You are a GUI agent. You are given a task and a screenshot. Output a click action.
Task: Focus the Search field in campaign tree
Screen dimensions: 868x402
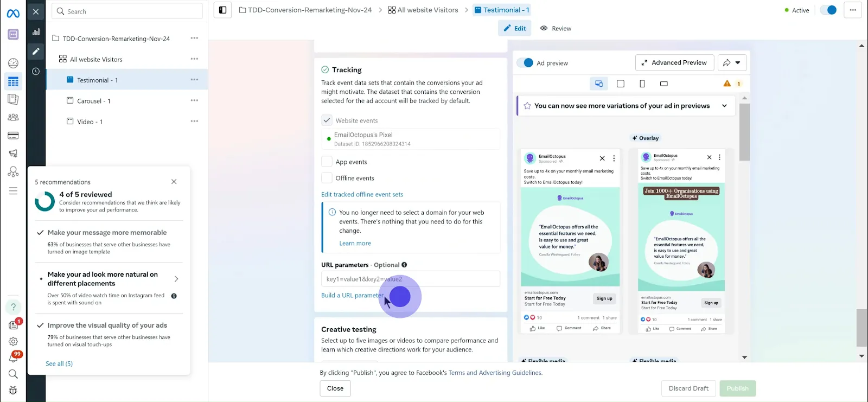127,11
